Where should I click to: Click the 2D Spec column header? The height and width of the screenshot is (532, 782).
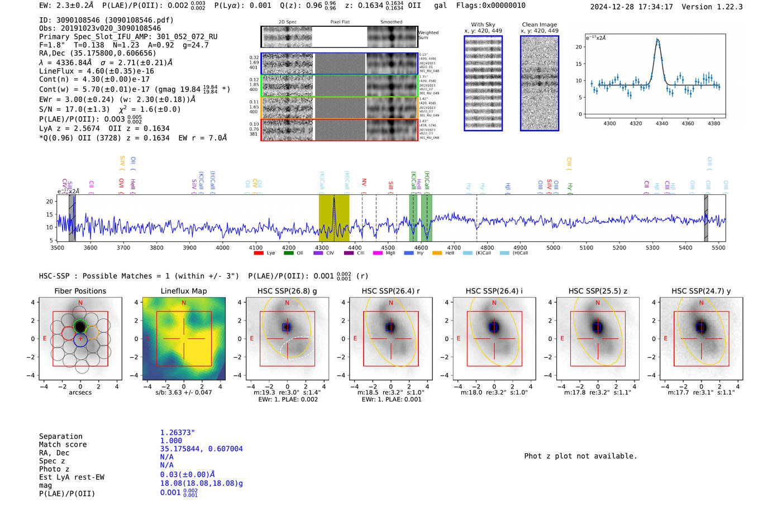288,22
